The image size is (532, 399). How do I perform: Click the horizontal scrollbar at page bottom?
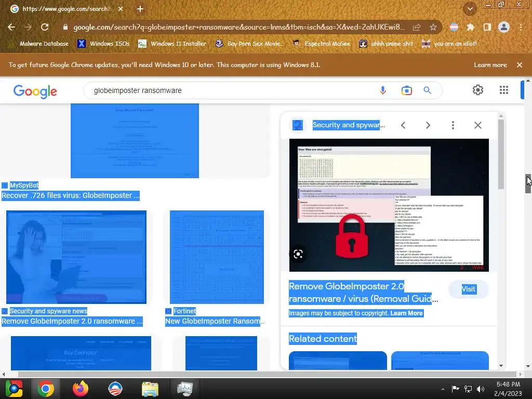(267, 374)
